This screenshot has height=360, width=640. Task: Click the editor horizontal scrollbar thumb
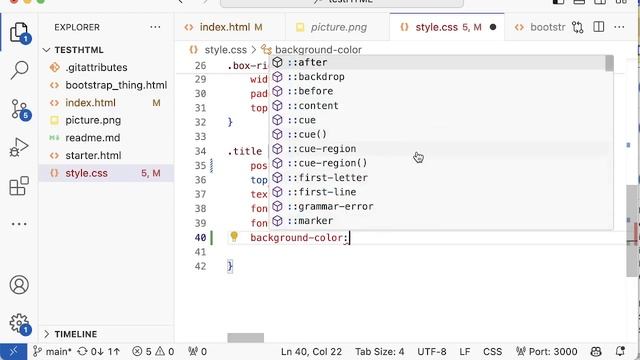tap(246, 338)
